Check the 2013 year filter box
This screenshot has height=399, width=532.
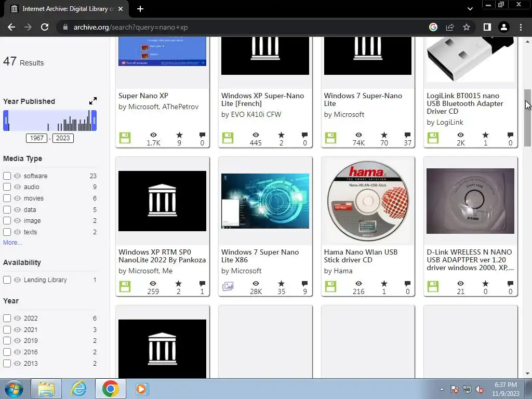click(x=7, y=363)
